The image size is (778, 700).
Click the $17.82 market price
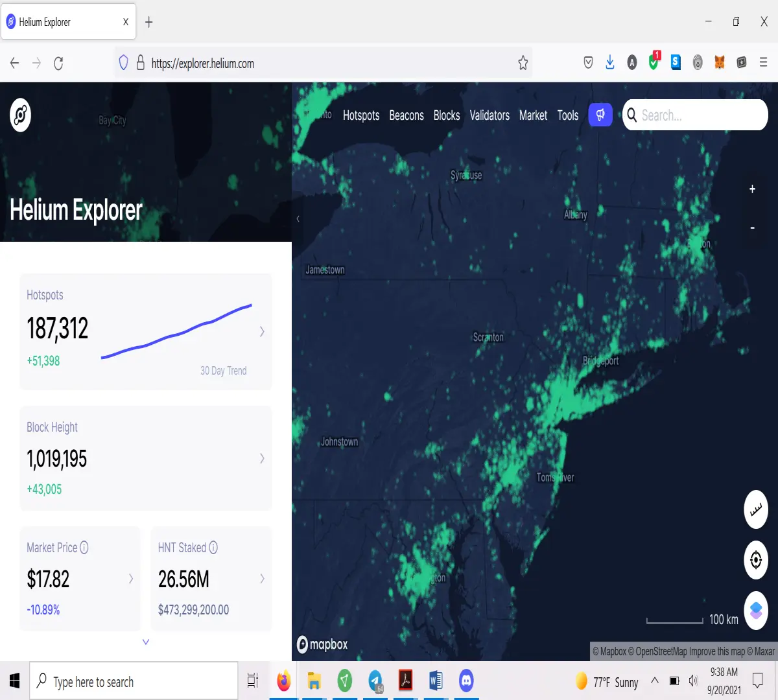point(48,579)
